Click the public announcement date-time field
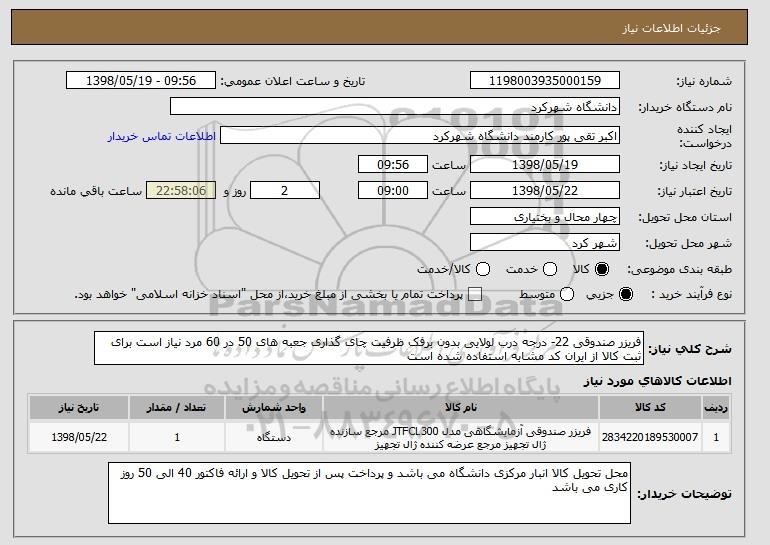 tap(141, 81)
